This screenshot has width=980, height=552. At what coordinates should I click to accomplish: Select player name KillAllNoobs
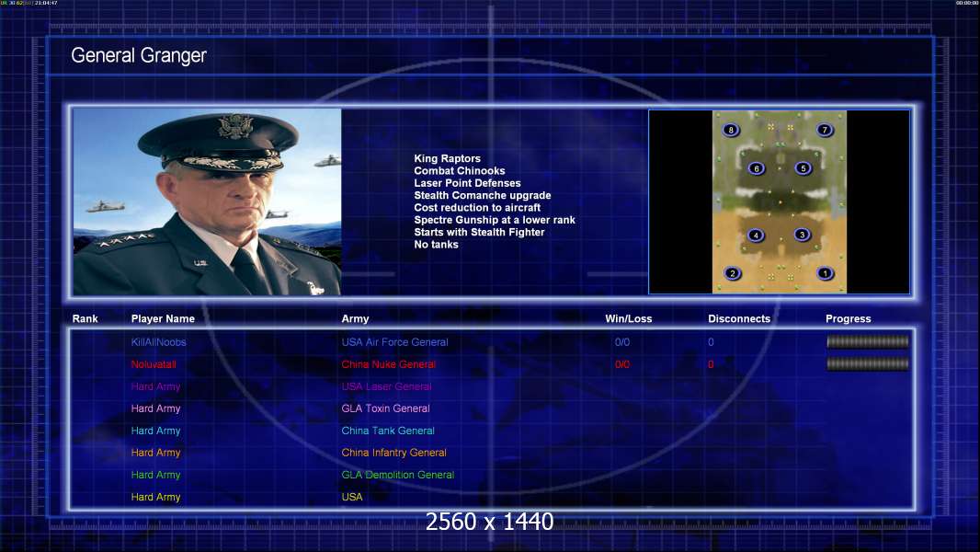point(159,342)
